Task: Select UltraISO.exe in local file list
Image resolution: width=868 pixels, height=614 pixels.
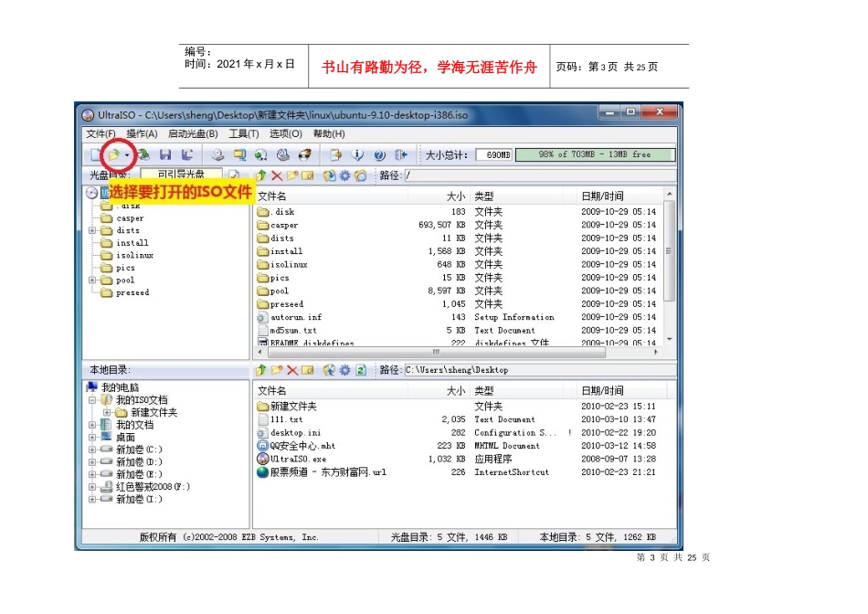Action: [292, 459]
